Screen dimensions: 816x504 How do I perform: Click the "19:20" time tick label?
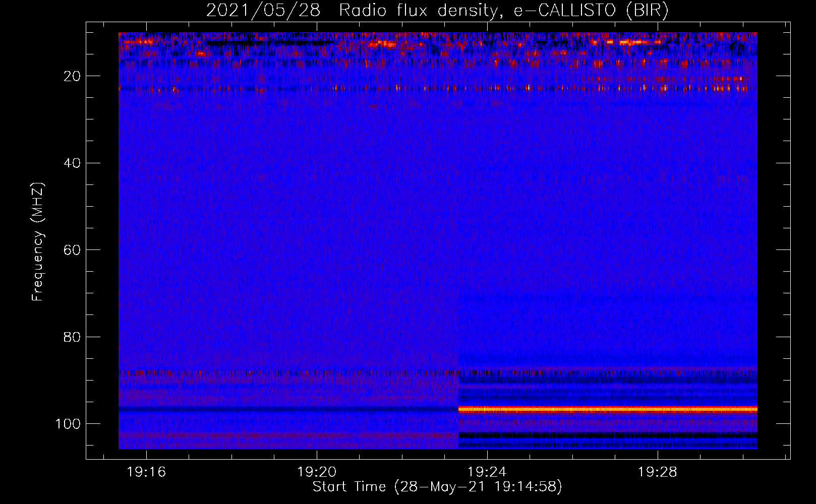coord(317,472)
